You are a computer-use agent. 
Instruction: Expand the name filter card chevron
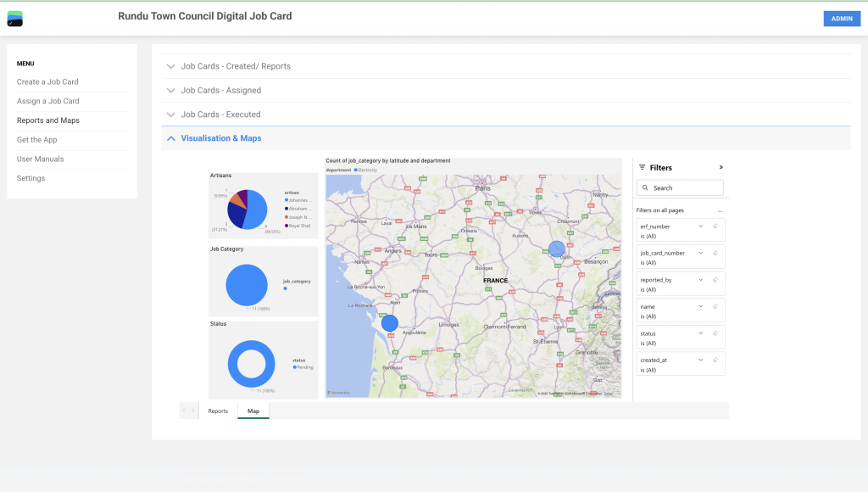(700, 306)
